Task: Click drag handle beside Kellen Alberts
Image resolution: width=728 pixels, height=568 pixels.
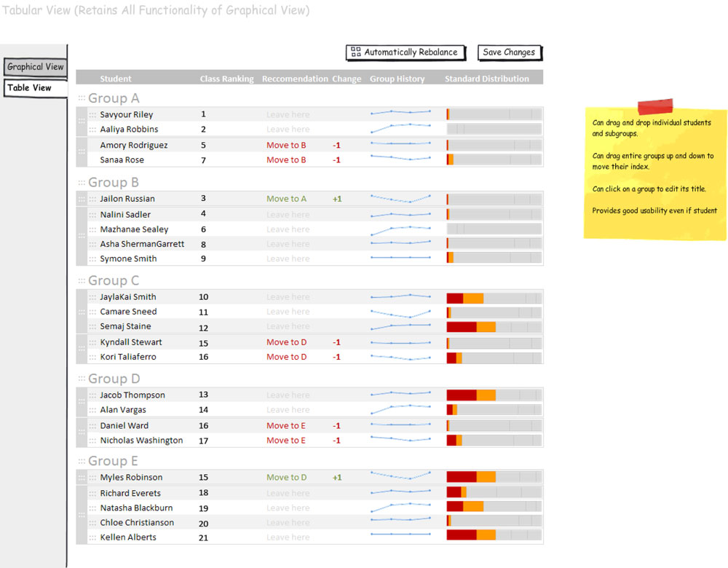Action: (x=92, y=537)
